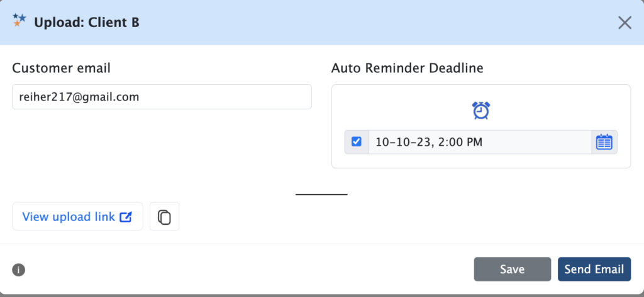Click the short horizontal divider line

[x=321, y=195]
